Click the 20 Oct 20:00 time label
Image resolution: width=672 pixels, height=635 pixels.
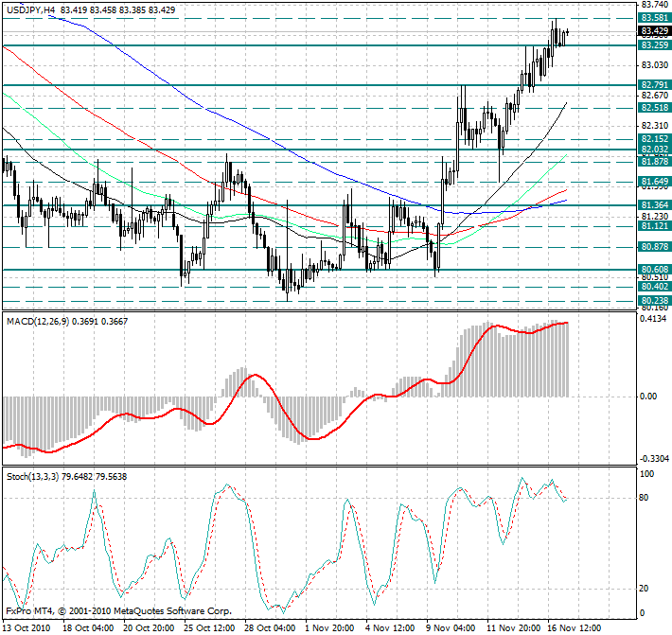point(150,628)
